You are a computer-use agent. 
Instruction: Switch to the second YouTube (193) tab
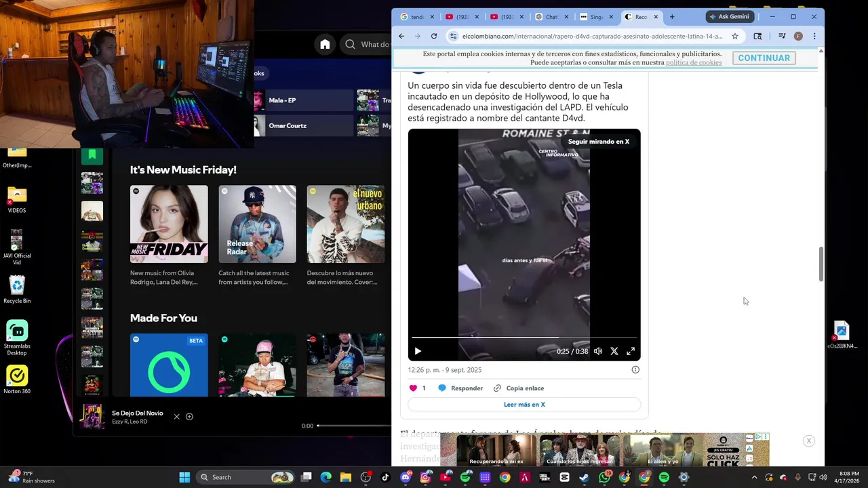(x=507, y=17)
